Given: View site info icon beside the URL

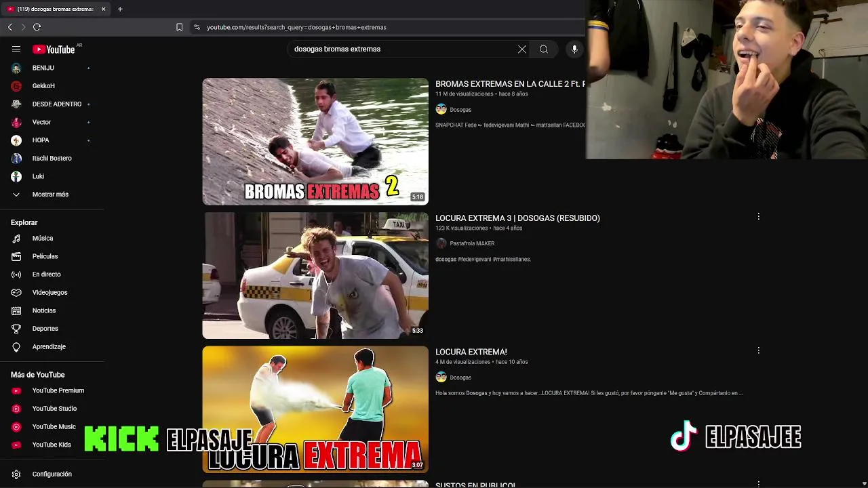Looking at the screenshot, I should pyautogui.click(x=197, y=27).
